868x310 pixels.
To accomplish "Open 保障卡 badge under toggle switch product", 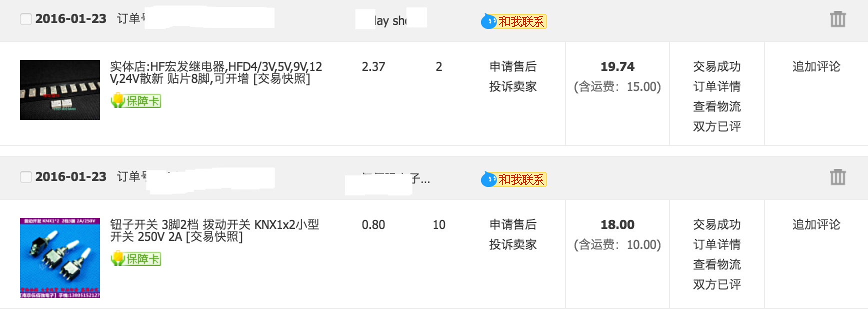I will (135, 258).
